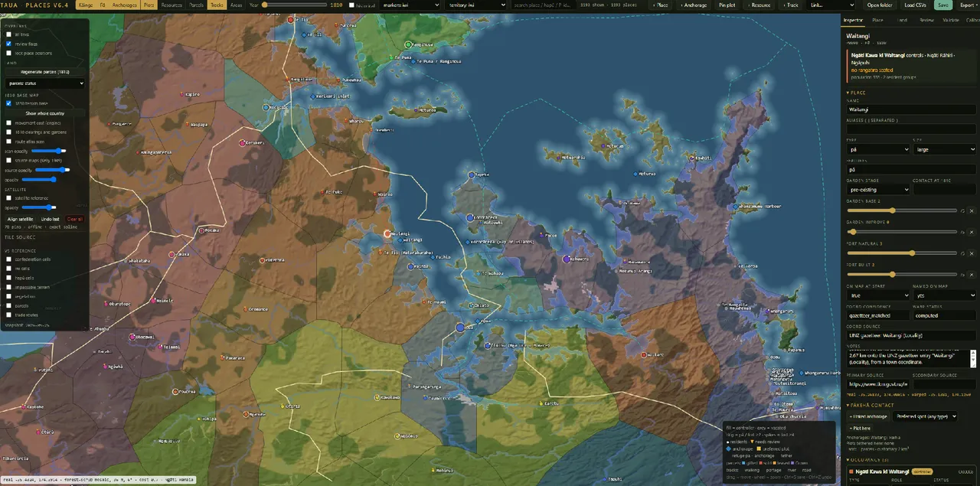Viewport: 980px width, 486px height.
Task: Open the territory: iwi dropdown
Action: (476, 5)
